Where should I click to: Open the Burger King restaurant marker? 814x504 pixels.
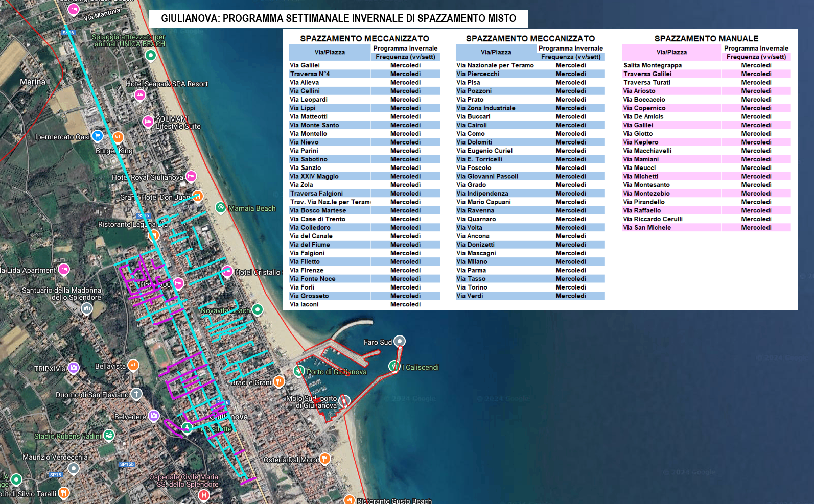click(118, 137)
